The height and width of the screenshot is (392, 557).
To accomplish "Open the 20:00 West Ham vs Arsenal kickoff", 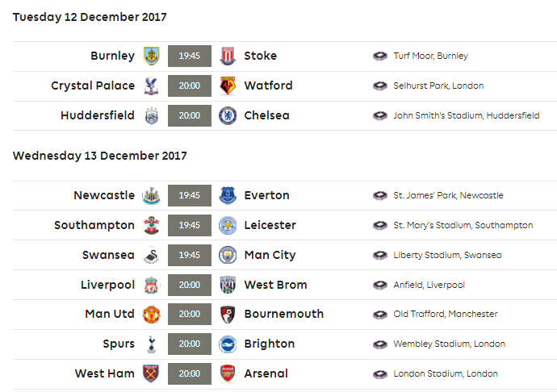I will pos(190,373).
